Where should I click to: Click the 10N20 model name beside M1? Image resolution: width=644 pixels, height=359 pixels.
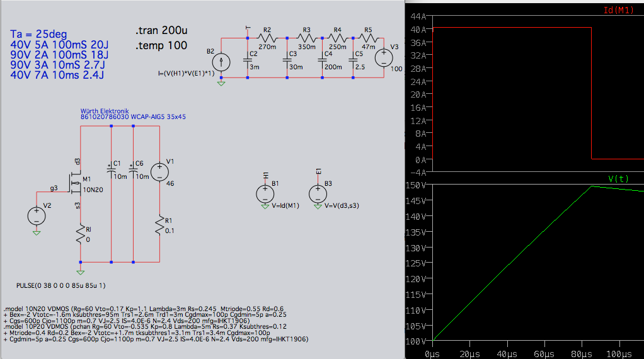pyautogui.click(x=93, y=190)
